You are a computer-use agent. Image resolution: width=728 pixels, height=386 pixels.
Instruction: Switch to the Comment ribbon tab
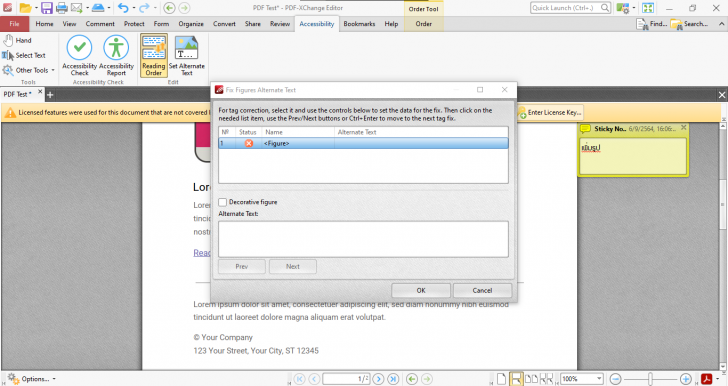(100, 24)
